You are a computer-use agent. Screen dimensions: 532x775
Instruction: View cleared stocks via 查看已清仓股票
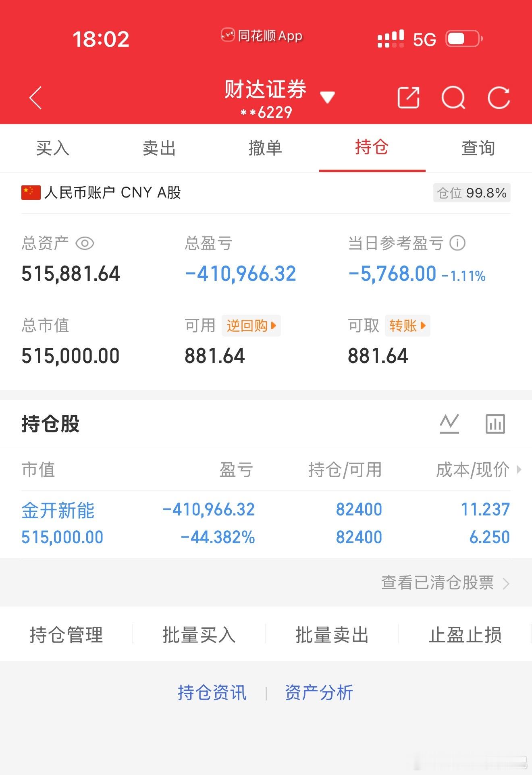[445, 583]
